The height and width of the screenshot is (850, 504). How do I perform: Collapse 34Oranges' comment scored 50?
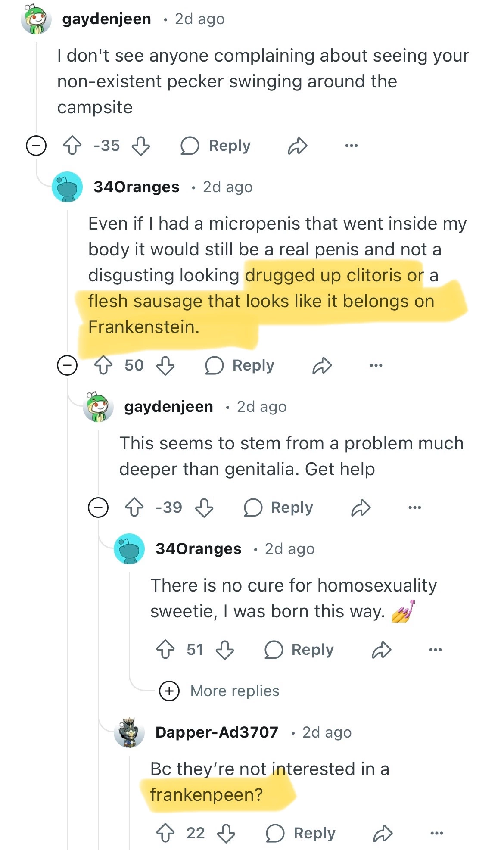pyautogui.click(x=67, y=365)
